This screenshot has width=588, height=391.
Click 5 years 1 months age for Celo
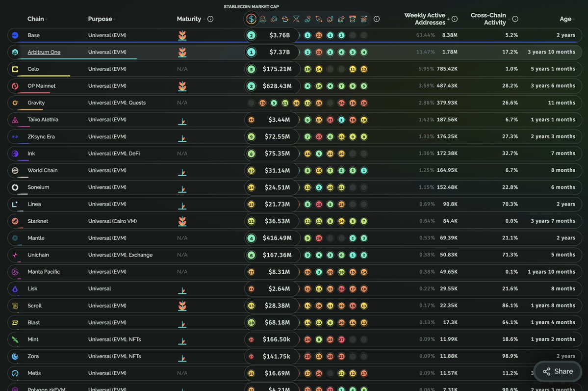(553, 69)
